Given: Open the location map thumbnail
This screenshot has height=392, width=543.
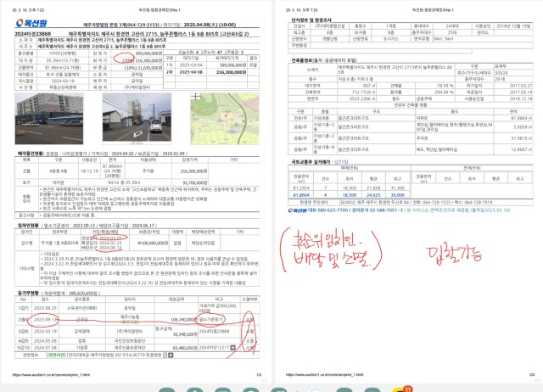Looking at the screenshot, I should coord(225,119).
